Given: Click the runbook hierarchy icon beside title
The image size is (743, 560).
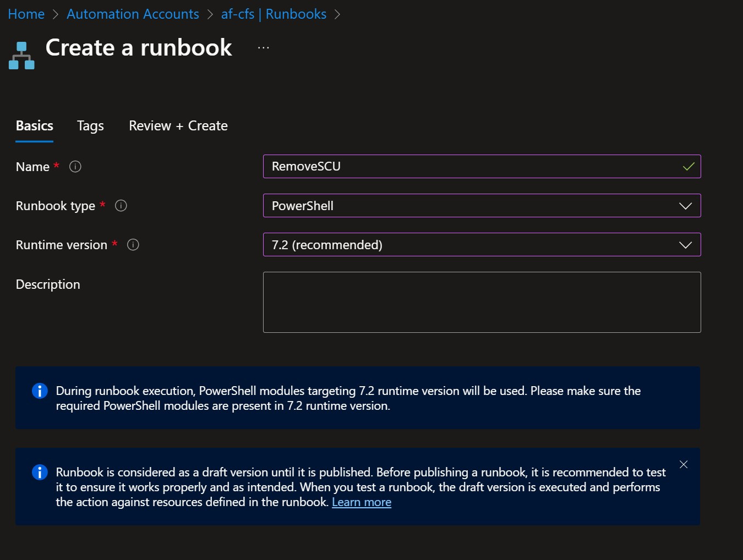Looking at the screenshot, I should click(x=21, y=55).
